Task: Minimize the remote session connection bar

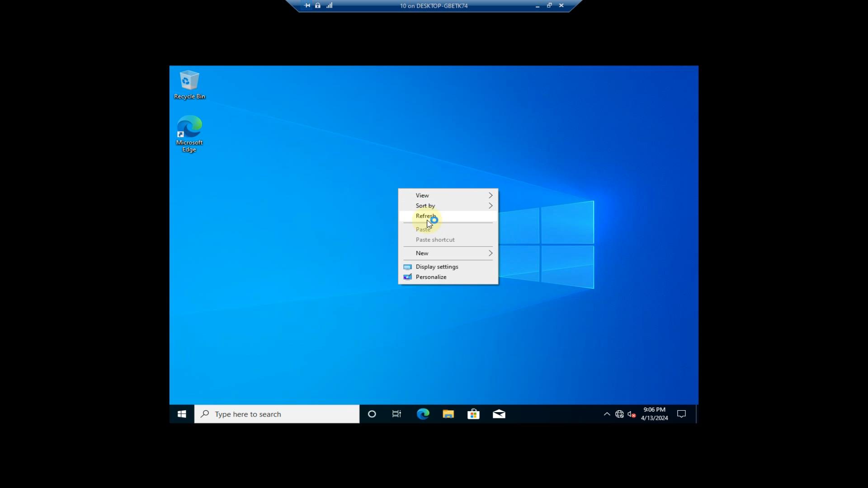Action: tap(538, 6)
